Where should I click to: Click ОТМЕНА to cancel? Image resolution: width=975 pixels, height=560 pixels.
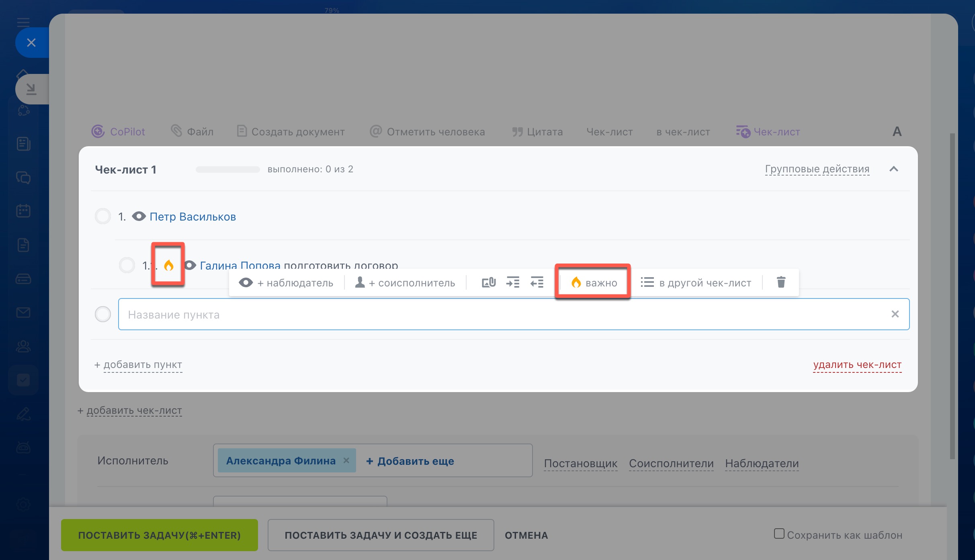pyautogui.click(x=526, y=535)
